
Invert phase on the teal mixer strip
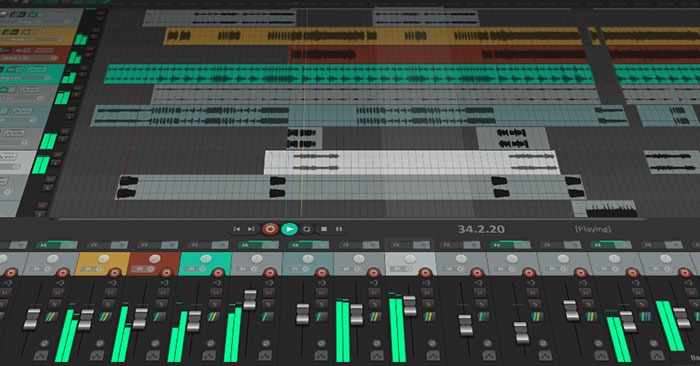coord(210,344)
